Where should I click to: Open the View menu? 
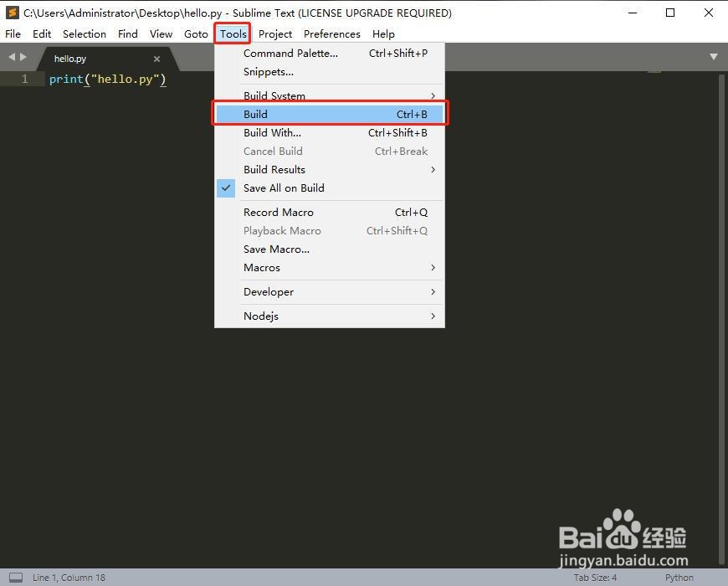click(x=161, y=33)
